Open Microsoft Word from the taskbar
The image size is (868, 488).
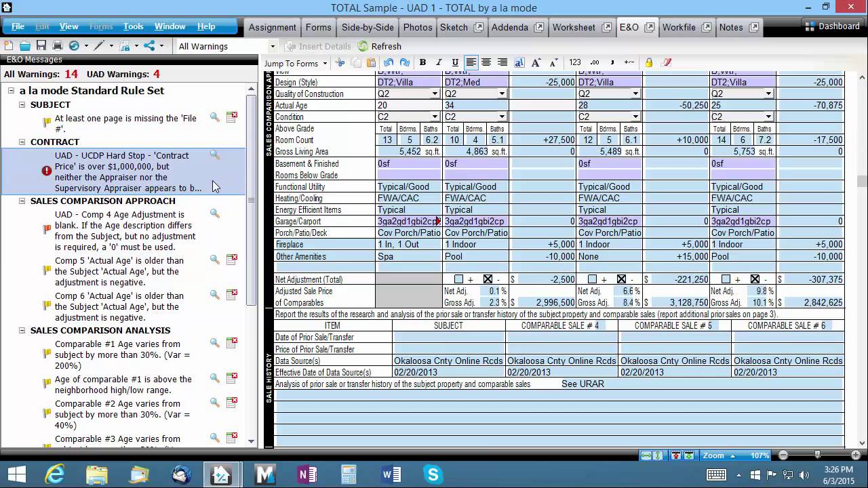tap(391, 474)
